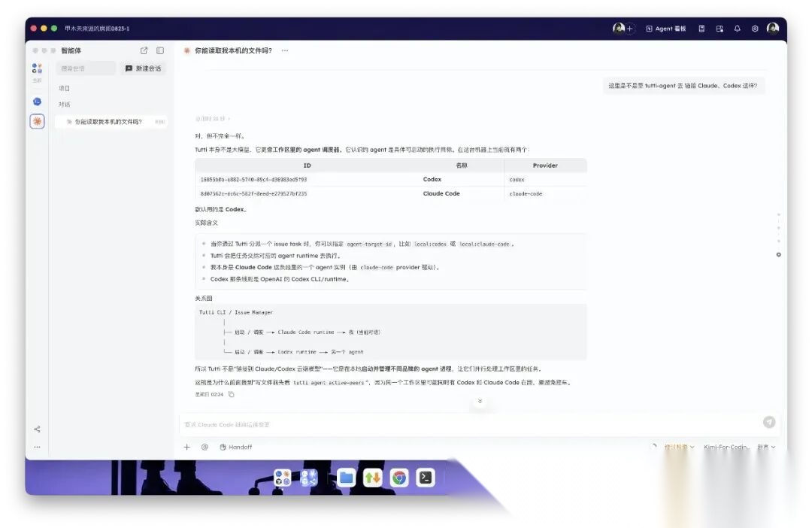Open the more options dots at left rail bottom
The height and width of the screenshot is (528, 812).
point(38,447)
